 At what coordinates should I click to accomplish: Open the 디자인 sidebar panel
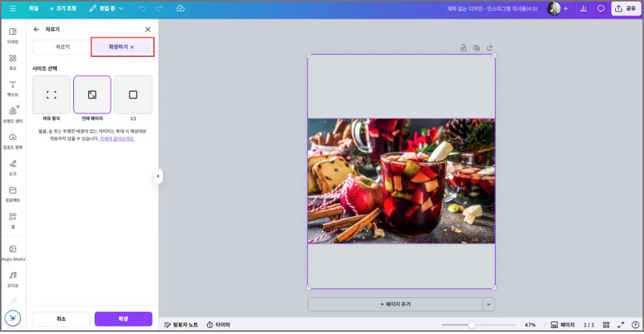tap(13, 36)
